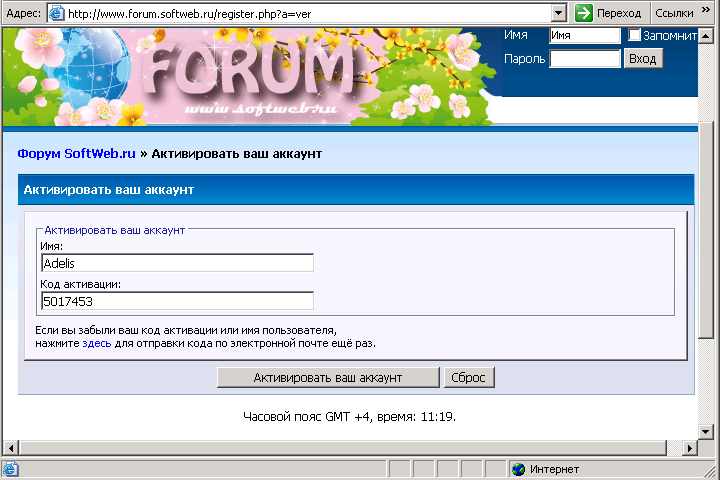This screenshot has height=480, width=720.
Task: Click the vertical scrollbar up arrow
Action: pos(706,35)
